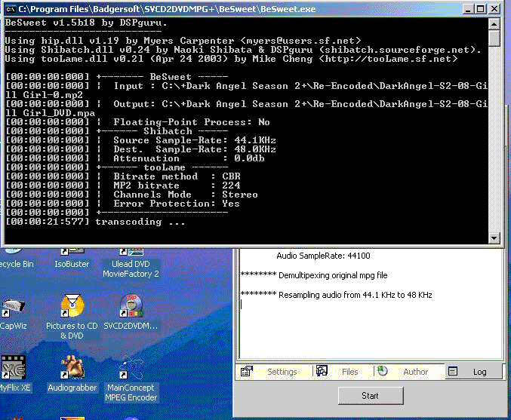511x420 pixels.
Task: Click 'Using hip.dll v1.19' console line
Action: click(183, 41)
